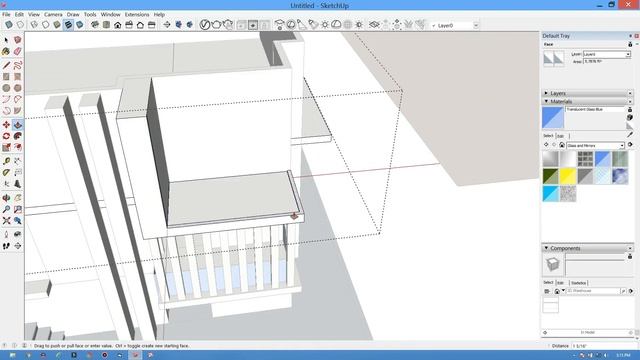Select the Circle tool
The width and height of the screenshot is (640, 360).
click(6, 88)
